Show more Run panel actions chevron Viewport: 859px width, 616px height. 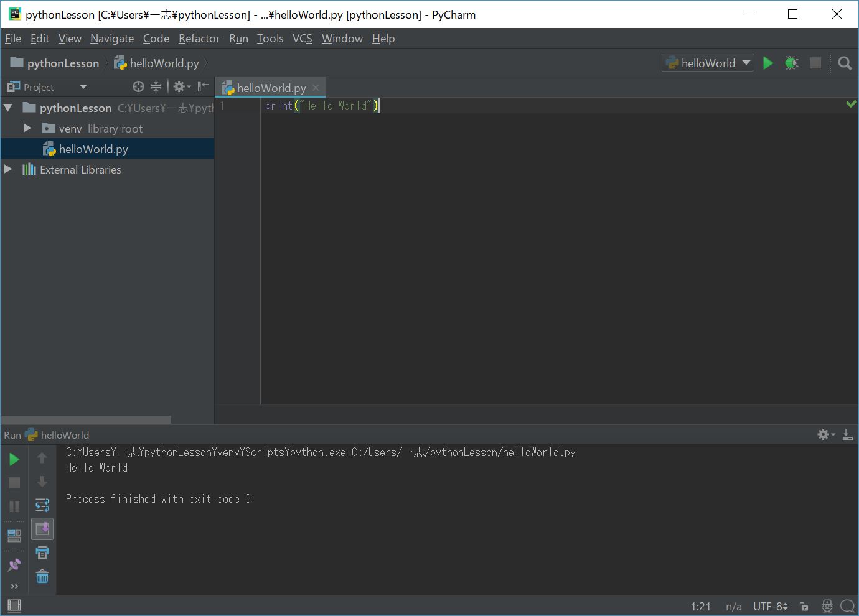(x=14, y=586)
